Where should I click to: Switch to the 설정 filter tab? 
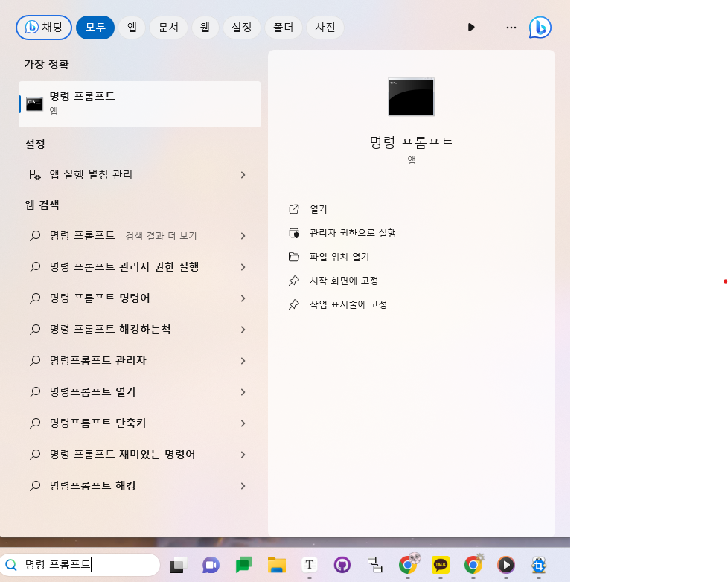tap(241, 28)
